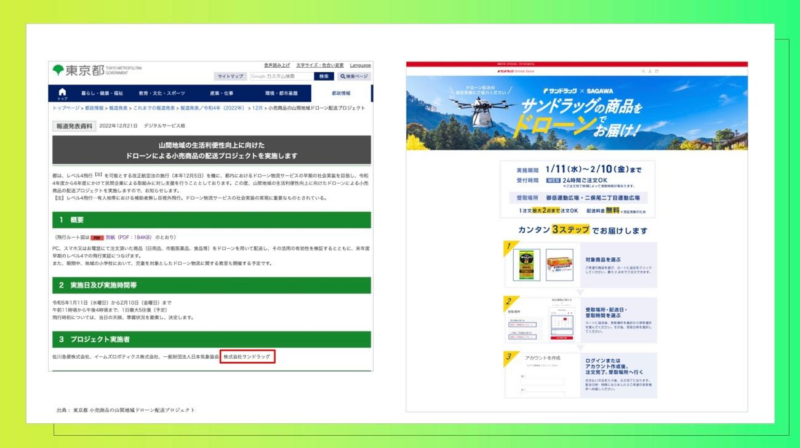Click the green ginkgo Tokyo logo
The image size is (800, 448).
click(58, 69)
